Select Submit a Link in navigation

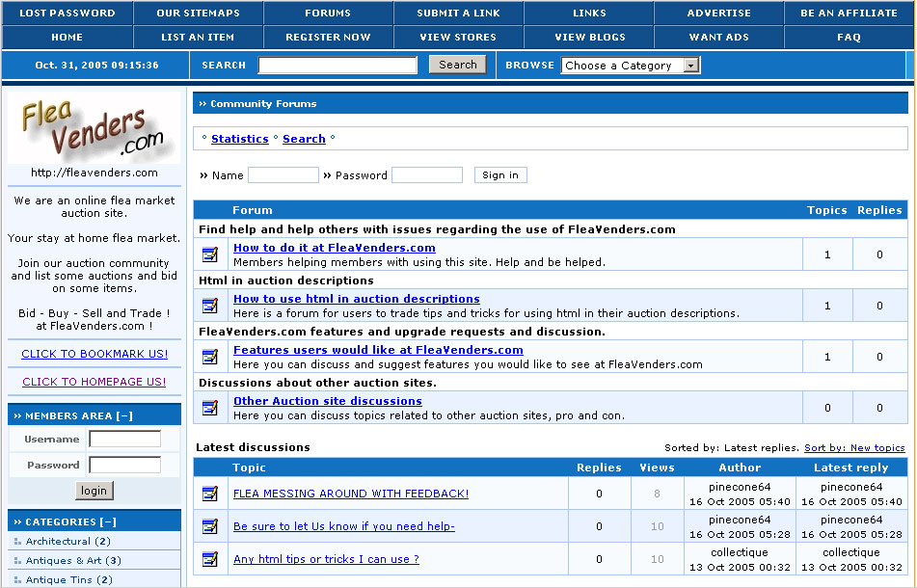point(459,13)
